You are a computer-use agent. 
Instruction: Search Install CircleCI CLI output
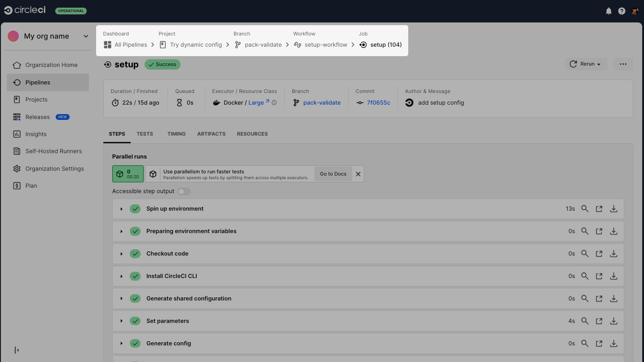coord(585,276)
